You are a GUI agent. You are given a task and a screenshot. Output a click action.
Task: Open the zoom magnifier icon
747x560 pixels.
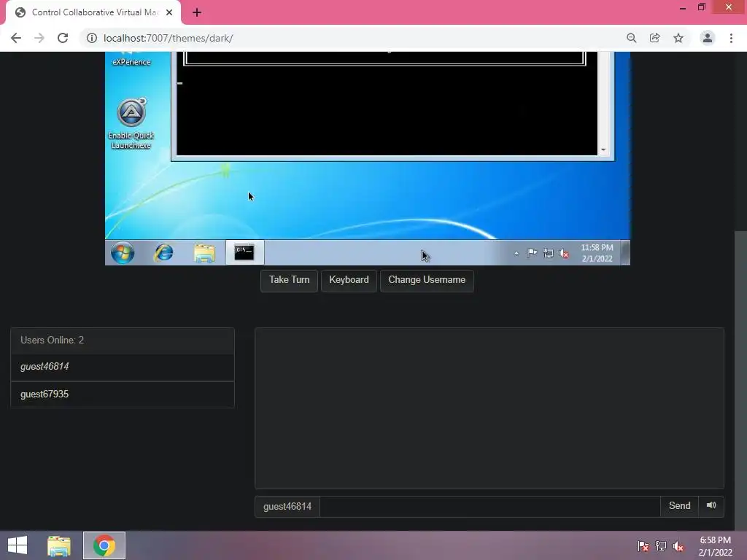pyautogui.click(x=631, y=38)
